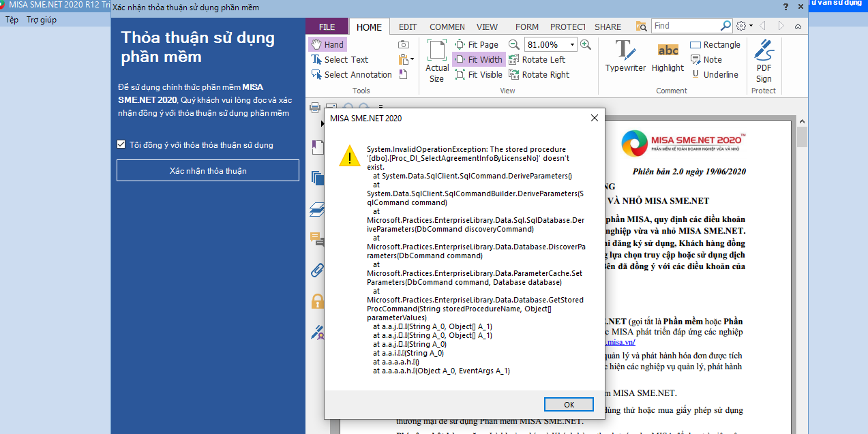
Task: Click the warning triangle icon in dialog
Action: pyautogui.click(x=350, y=155)
